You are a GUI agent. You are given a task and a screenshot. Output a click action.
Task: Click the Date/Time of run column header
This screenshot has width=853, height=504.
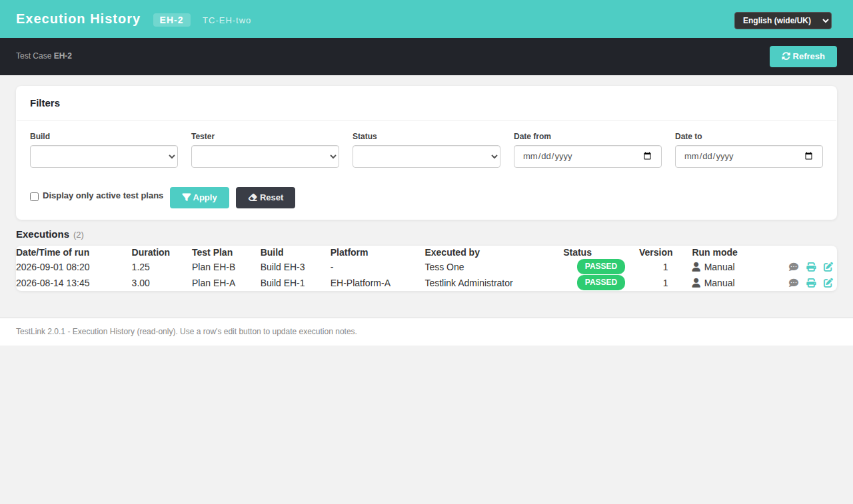53,252
